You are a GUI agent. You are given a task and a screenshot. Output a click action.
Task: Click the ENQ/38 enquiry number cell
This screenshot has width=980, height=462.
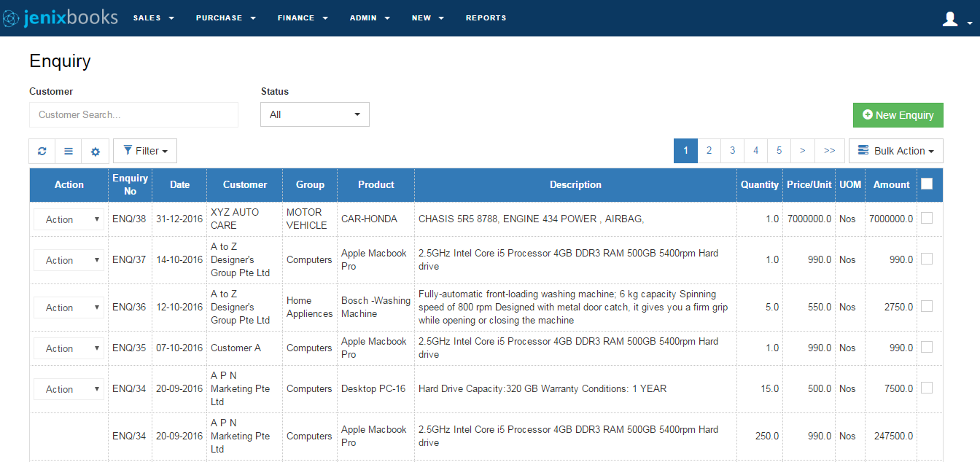click(129, 219)
